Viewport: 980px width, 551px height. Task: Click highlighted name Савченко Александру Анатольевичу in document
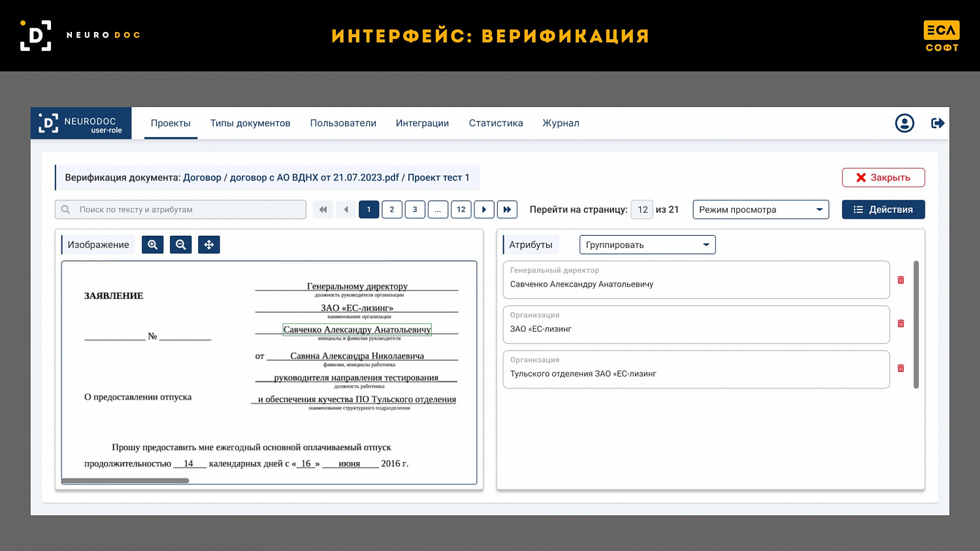point(357,330)
